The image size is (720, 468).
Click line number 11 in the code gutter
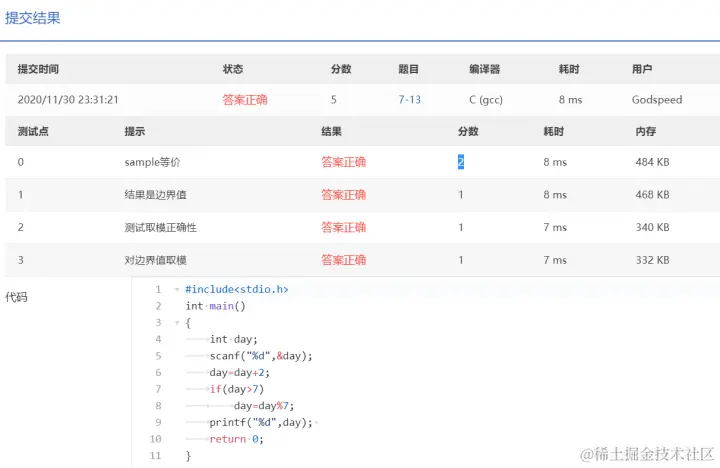pos(155,456)
